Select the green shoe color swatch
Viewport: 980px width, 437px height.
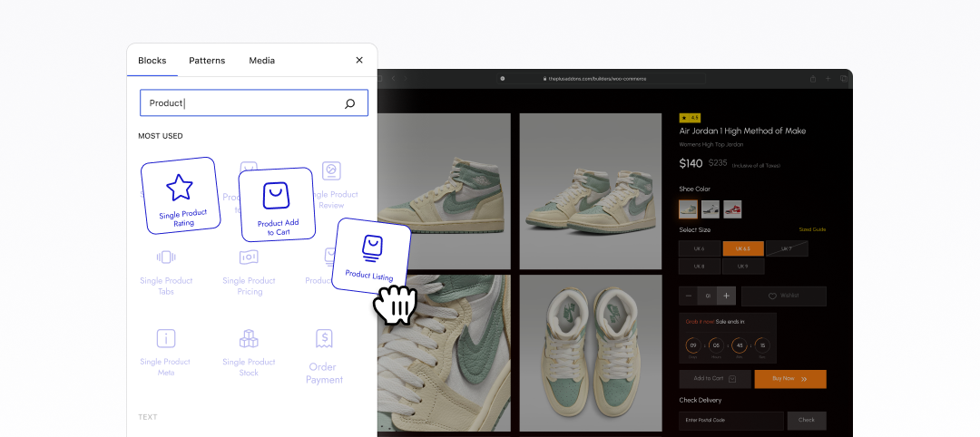pos(688,209)
